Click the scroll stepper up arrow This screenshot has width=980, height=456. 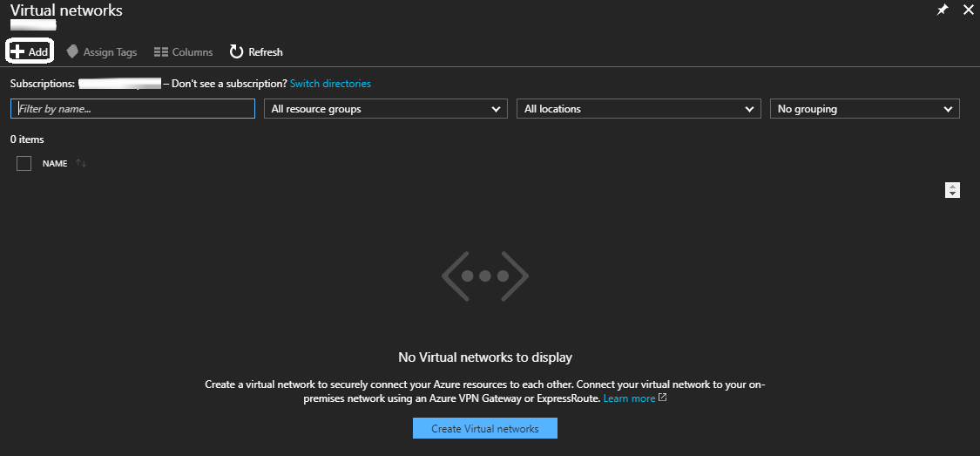tap(952, 186)
